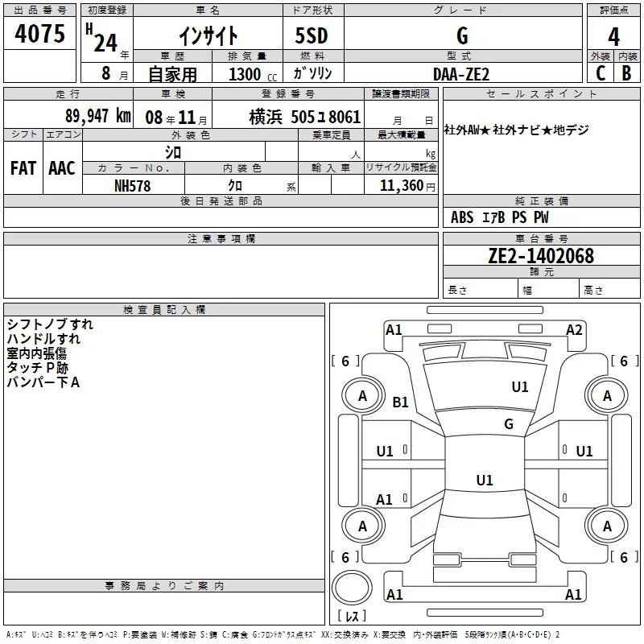Click the registration number 横浜 505 ユ 8061
Image resolution: width=644 pixels, height=644 pixels.
pyautogui.click(x=304, y=116)
